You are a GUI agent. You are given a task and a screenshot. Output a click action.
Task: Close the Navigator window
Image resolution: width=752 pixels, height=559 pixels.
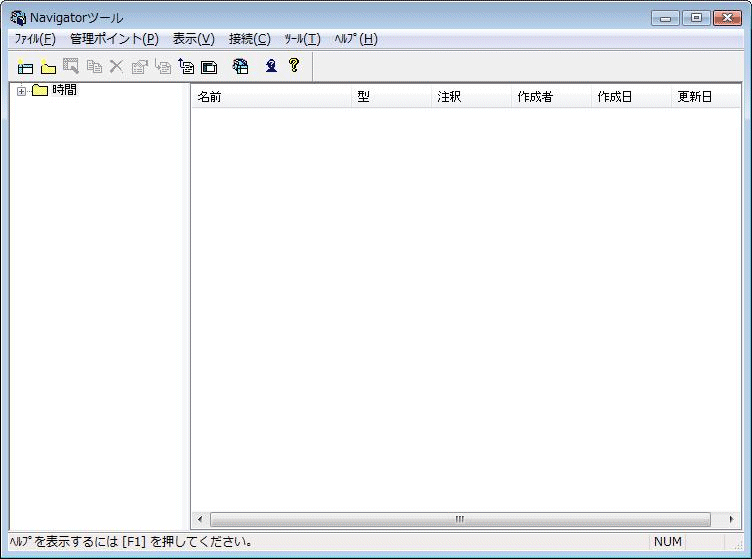[728, 18]
